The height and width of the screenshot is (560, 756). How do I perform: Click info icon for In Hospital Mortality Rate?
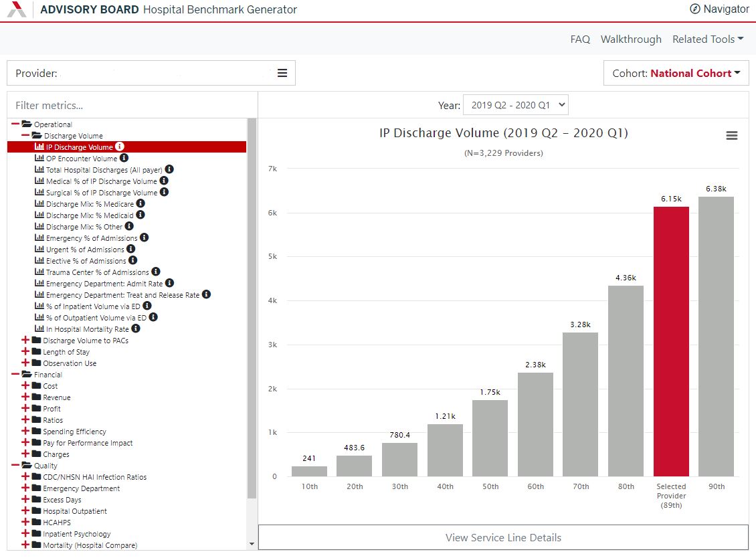(136, 329)
